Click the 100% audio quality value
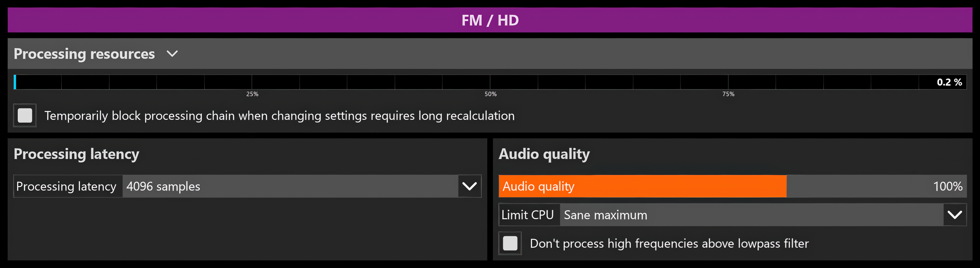This screenshot has height=268, width=980. [x=947, y=186]
